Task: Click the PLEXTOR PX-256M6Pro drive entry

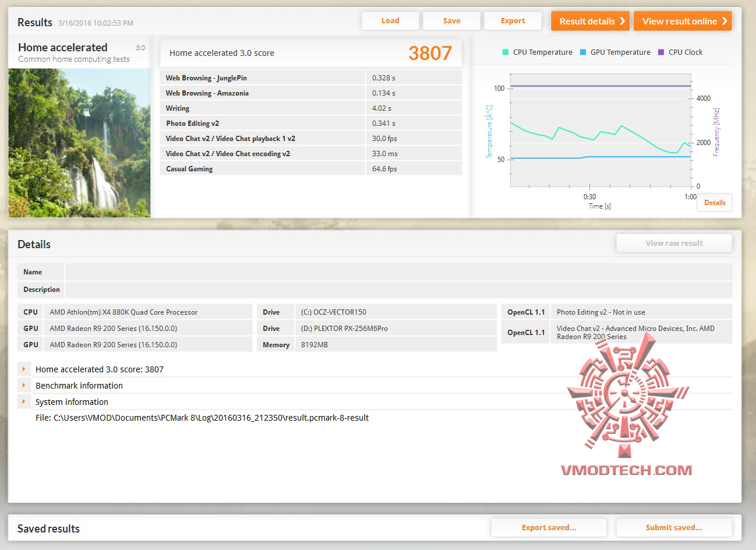Action: (344, 329)
